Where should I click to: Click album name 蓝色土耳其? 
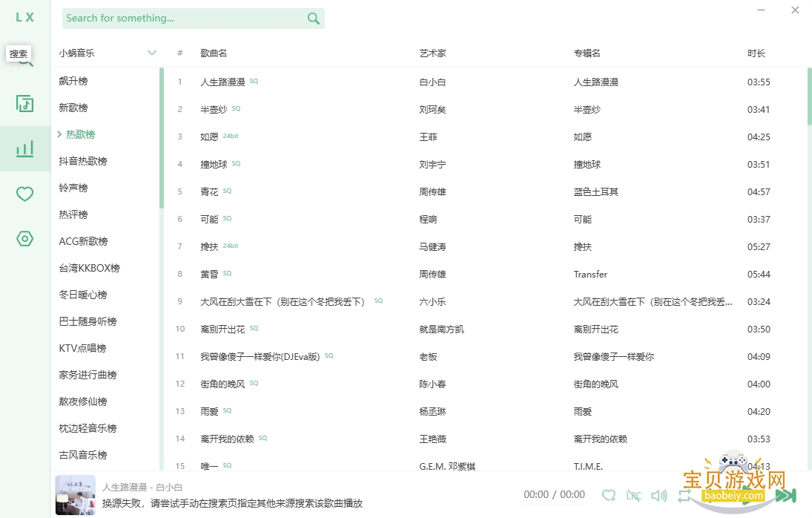[596, 191]
